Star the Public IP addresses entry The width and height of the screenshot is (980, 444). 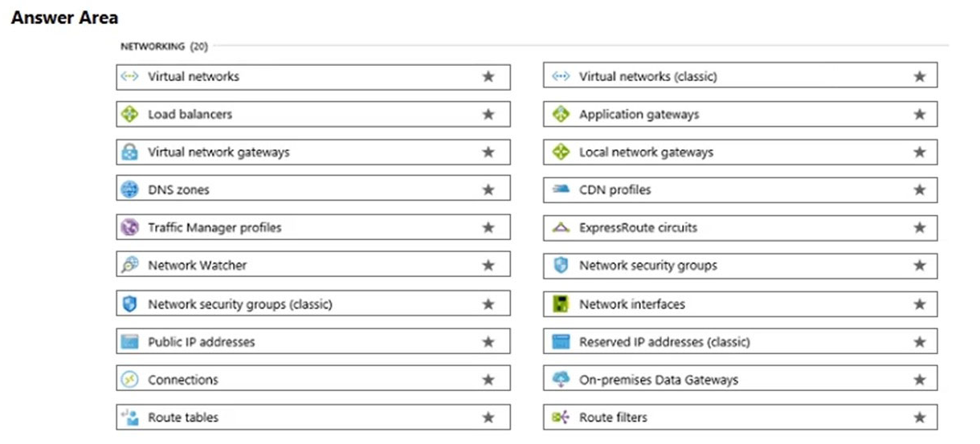488,342
